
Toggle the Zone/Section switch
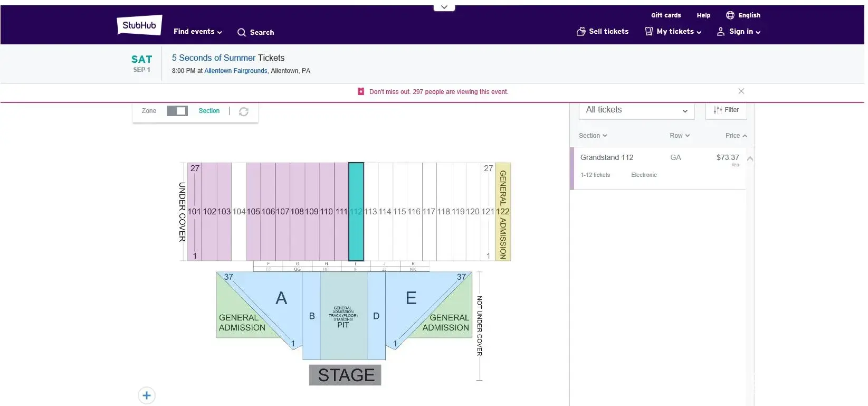click(x=177, y=111)
